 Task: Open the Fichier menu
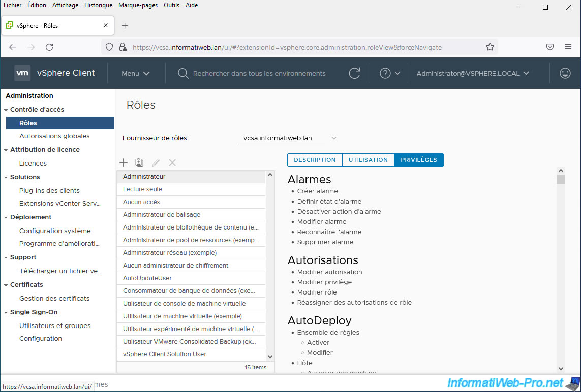[12, 5]
